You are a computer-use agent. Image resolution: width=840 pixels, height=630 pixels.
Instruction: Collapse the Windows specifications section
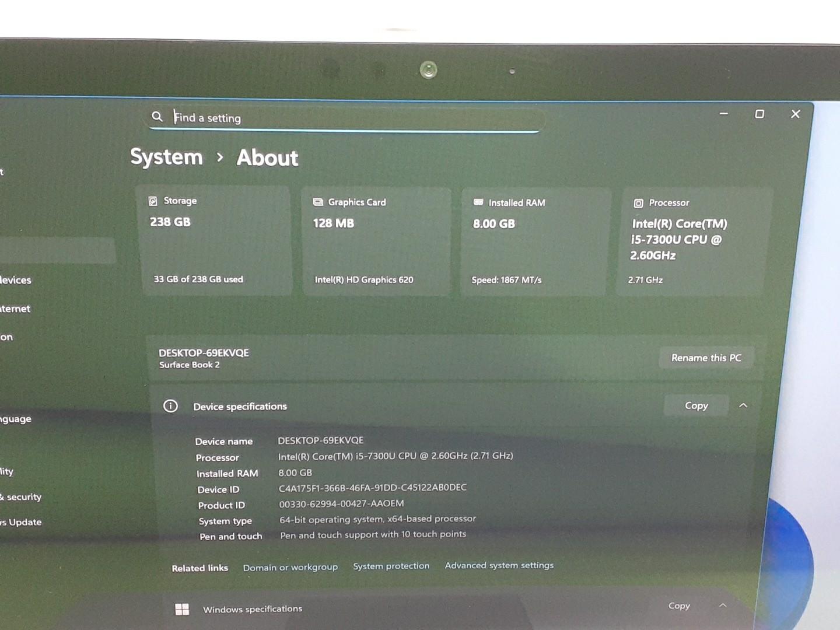(x=723, y=605)
